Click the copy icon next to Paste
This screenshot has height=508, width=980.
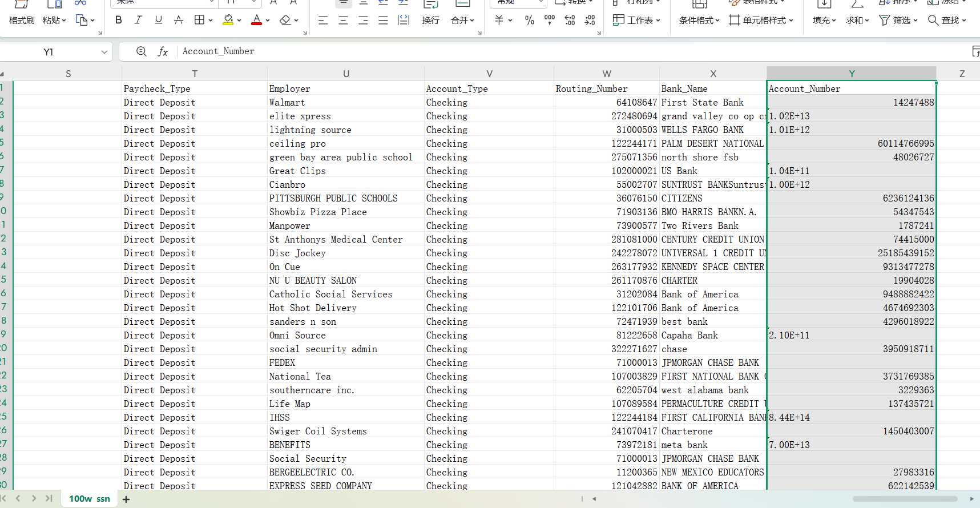[x=82, y=21]
